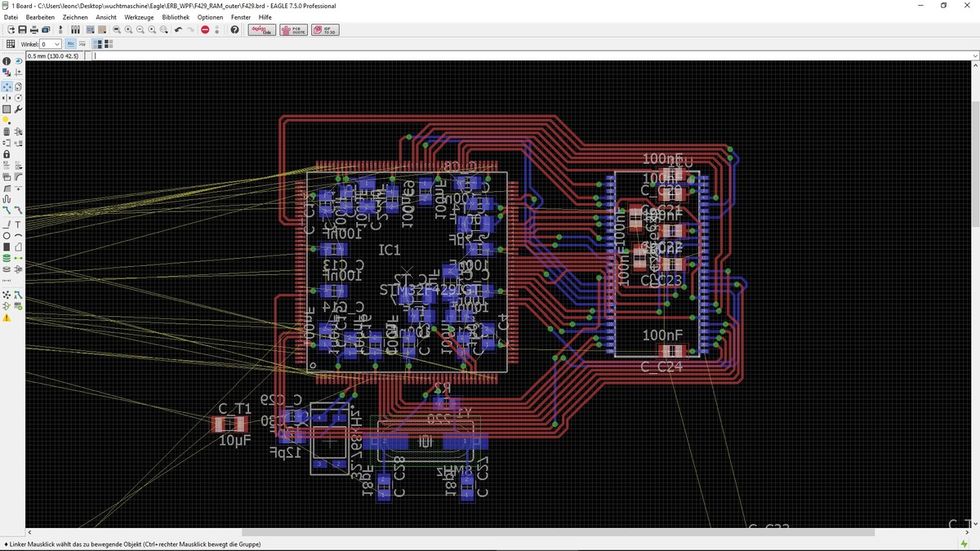Click the IDF to 3D button

pyautogui.click(x=324, y=30)
